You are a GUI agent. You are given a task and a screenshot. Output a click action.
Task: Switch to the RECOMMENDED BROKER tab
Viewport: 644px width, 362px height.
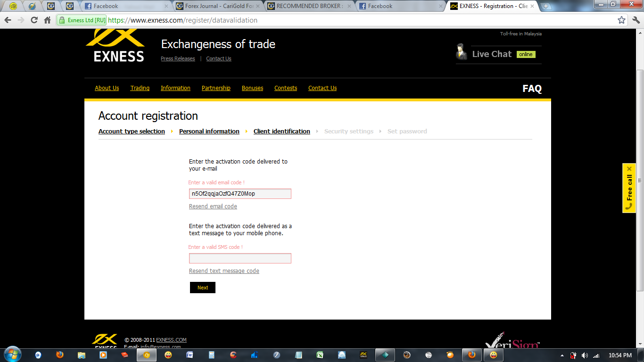(x=308, y=6)
